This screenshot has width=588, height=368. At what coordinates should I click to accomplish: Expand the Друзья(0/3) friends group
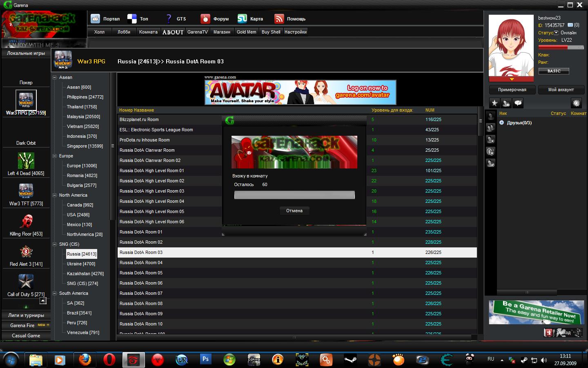point(501,122)
